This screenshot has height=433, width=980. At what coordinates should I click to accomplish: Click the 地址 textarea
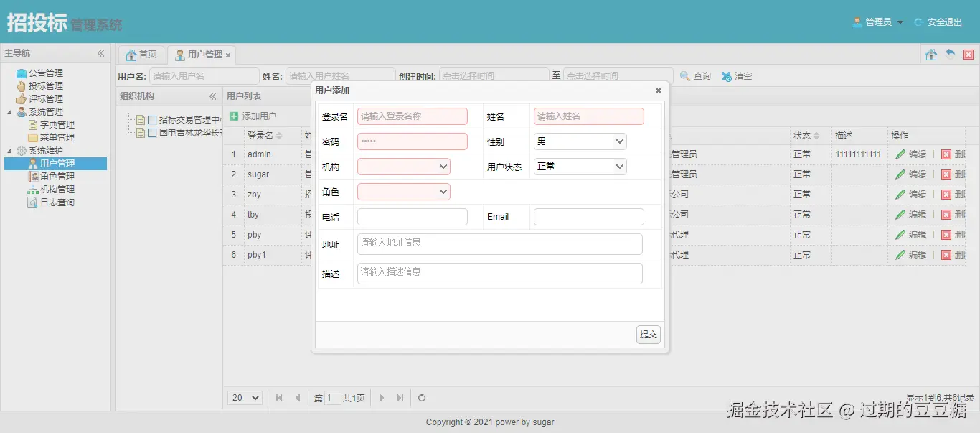click(x=500, y=244)
